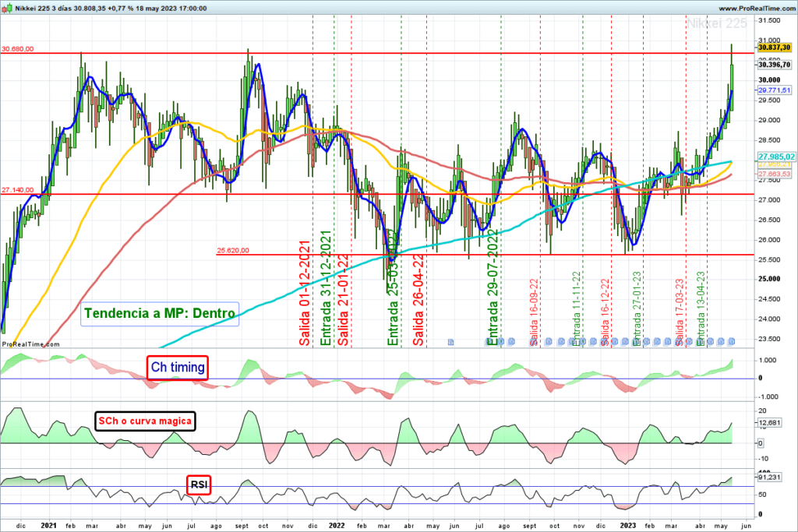Select the 'Entrada 11-11-22' vertical label
The height and width of the screenshot is (532, 798).
[576, 308]
